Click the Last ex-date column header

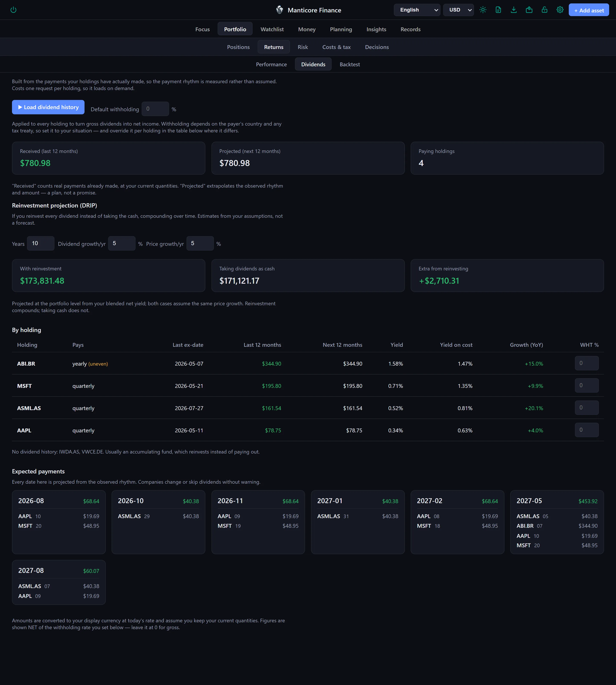click(x=188, y=345)
